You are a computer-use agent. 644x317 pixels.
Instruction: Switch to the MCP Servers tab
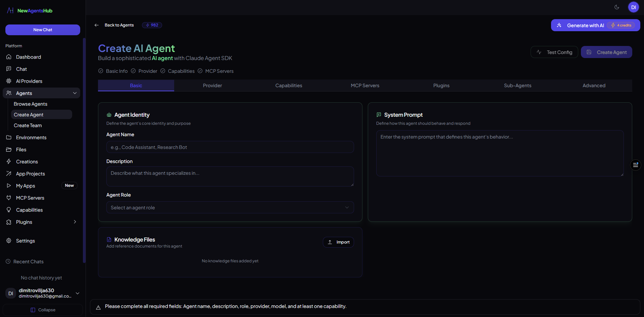point(365,86)
